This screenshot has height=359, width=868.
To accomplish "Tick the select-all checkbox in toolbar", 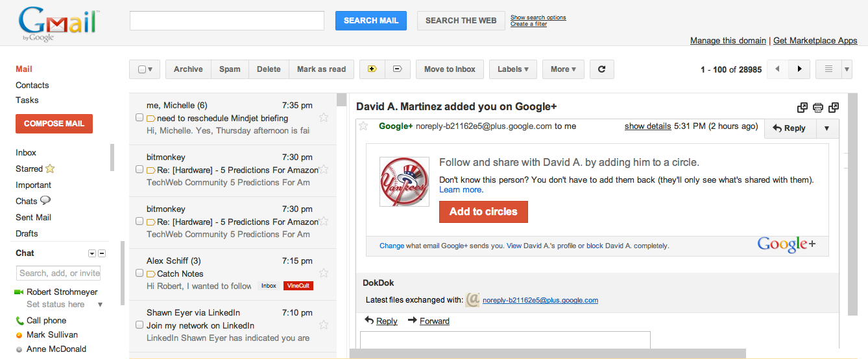I will point(141,69).
